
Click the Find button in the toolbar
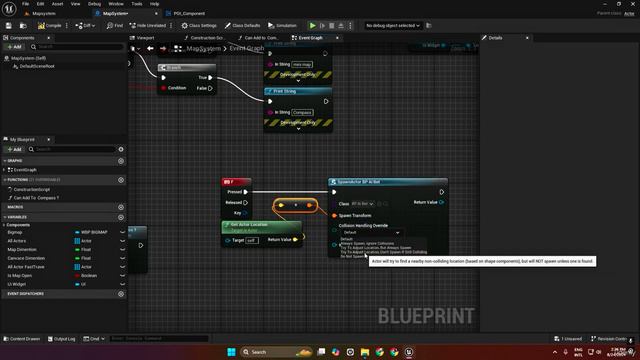click(115, 25)
